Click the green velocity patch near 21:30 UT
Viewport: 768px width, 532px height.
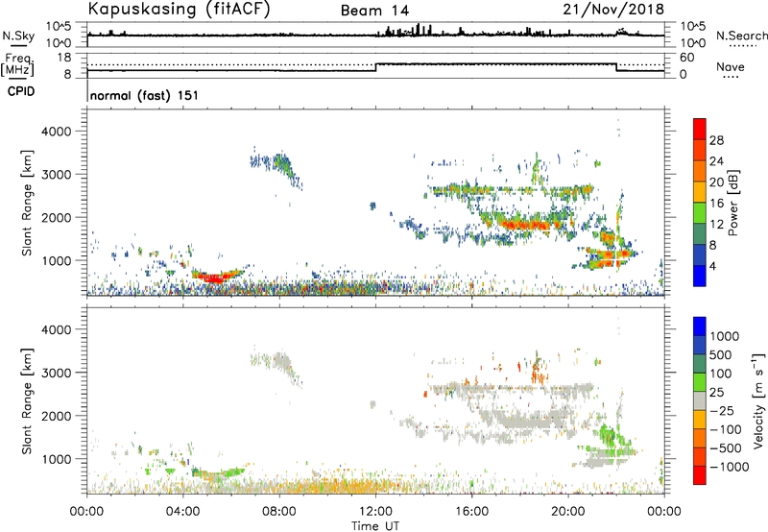click(608, 434)
